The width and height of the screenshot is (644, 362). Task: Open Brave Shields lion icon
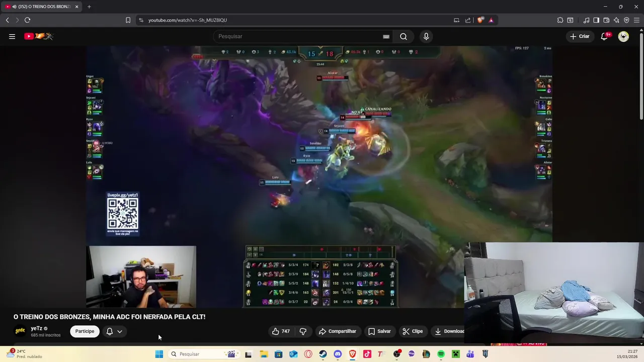tap(480, 20)
